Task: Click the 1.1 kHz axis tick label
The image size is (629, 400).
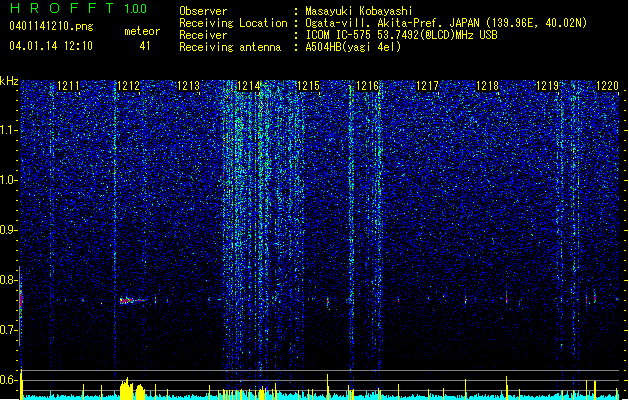Action: (8, 130)
